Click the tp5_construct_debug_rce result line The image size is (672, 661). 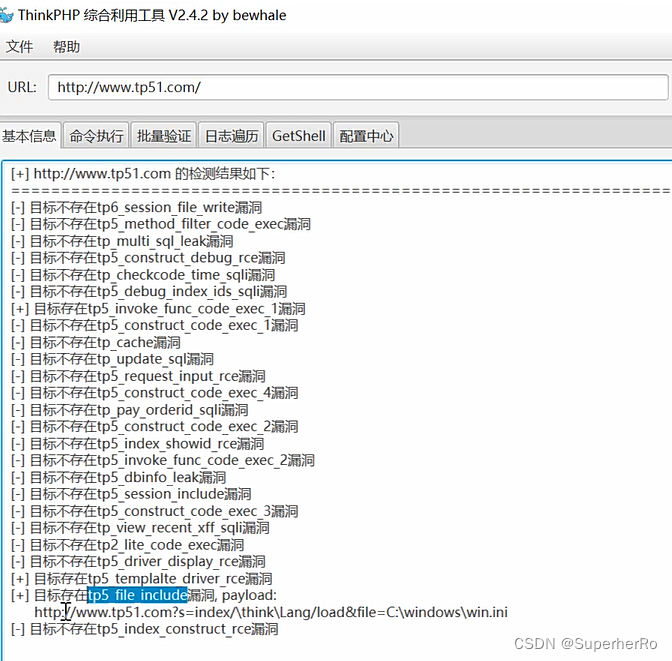148,258
